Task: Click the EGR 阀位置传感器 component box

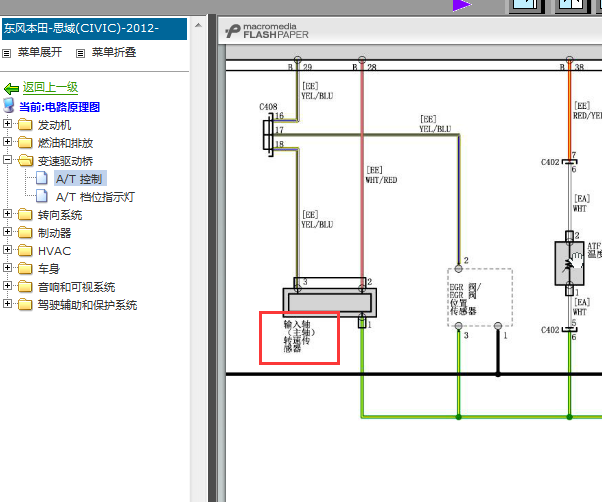Action: pos(480,298)
